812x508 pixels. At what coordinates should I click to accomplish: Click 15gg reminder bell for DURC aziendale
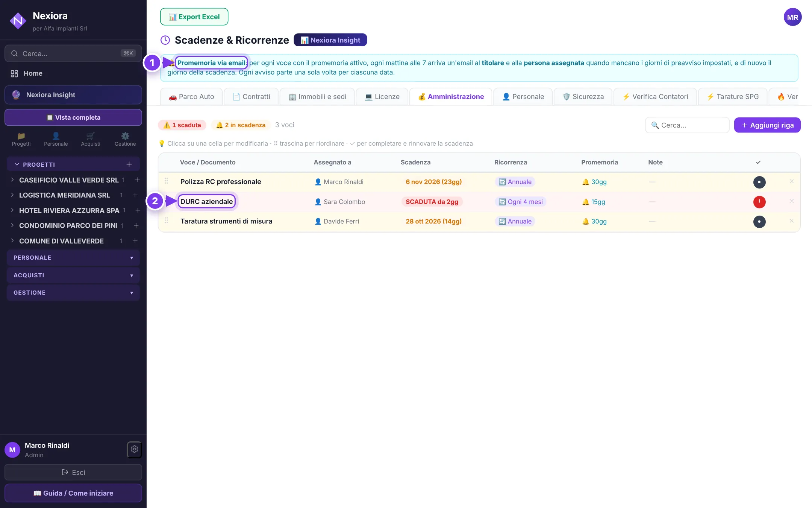(594, 202)
